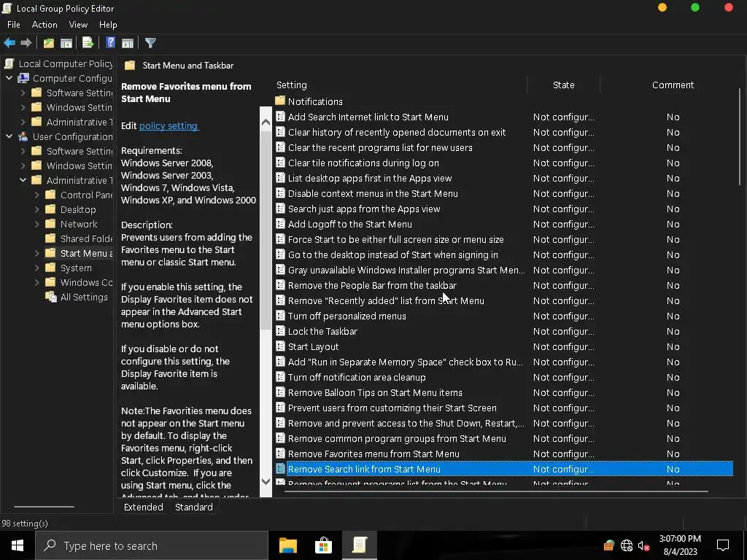This screenshot has width=747, height=560.
Task: Open Microsoft Store from the taskbar
Action: tap(323, 545)
